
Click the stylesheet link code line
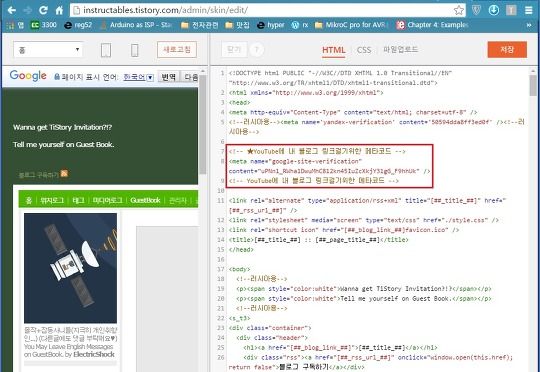(x=363, y=220)
